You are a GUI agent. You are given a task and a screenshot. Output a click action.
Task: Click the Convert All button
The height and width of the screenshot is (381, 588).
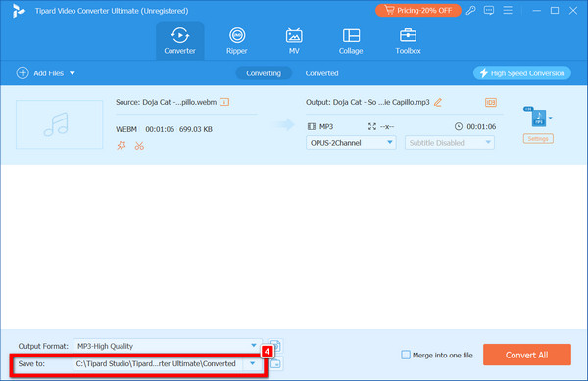(x=527, y=355)
